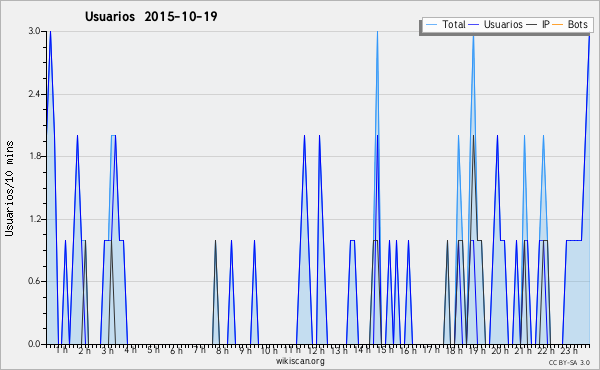Viewport: 600px width, 370px height.
Task: Click the '21 h' x-axis label
Action: [523, 350]
